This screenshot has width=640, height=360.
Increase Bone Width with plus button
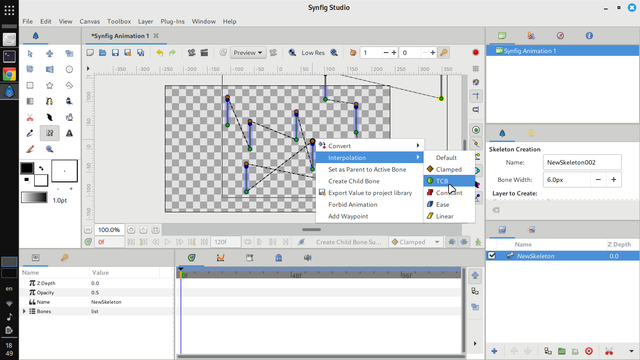point(613,180)
